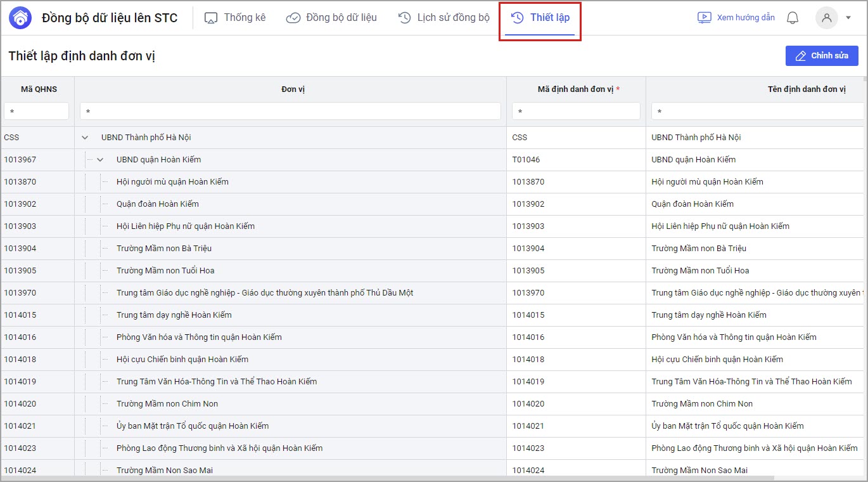Click the Đơn vị column filter box
This screenshot has width=868, height=482.
click(290, 112)
